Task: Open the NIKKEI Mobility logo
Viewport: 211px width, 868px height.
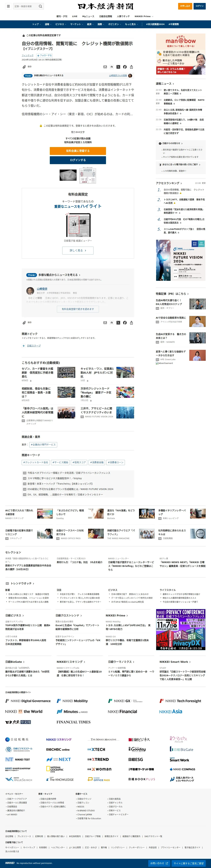Action: 72,701
